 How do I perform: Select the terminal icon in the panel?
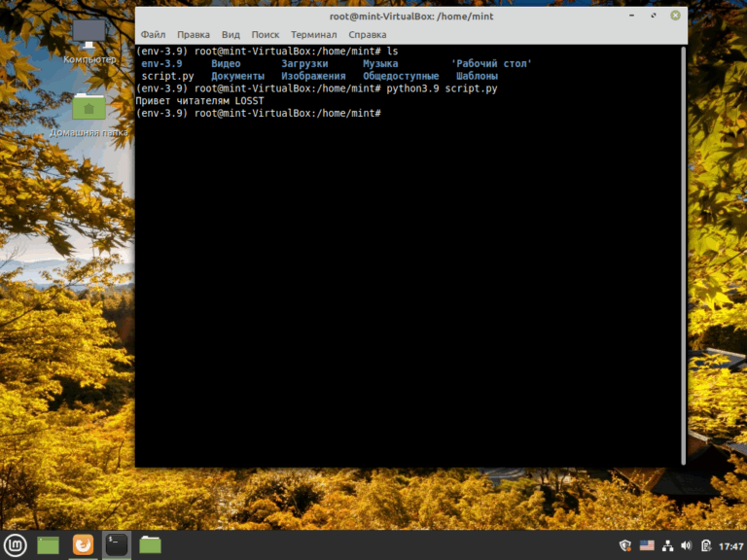[x=117, y=545]
